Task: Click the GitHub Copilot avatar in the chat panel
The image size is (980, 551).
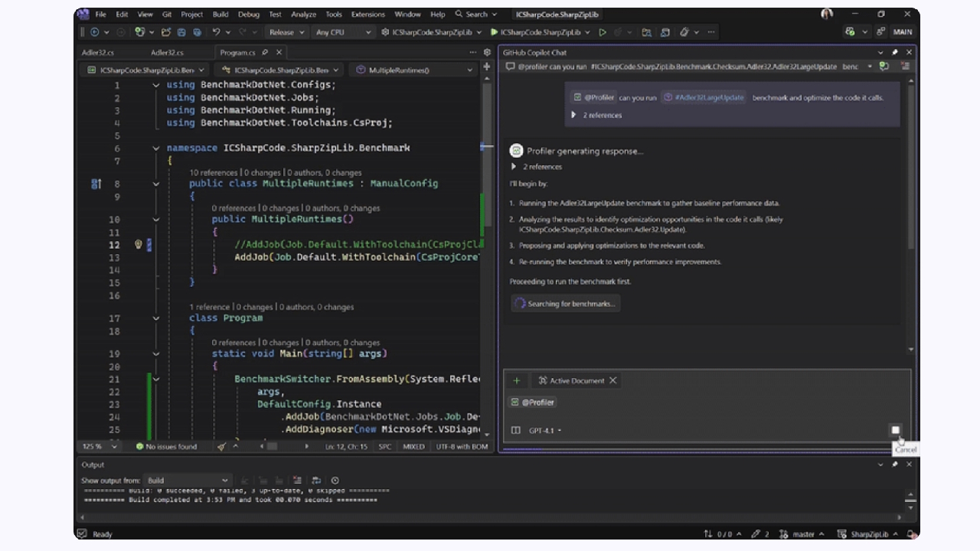Action: pos(516,151)
